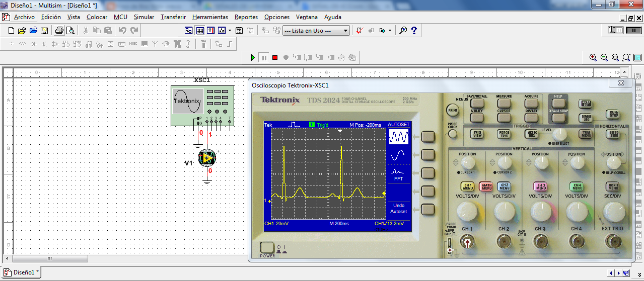Redo the last action
This screenshot has height=281, width=644.
[134, 31]
